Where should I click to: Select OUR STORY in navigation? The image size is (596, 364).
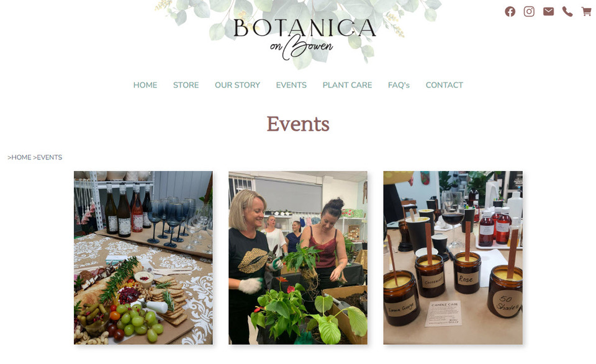point(237,85)
